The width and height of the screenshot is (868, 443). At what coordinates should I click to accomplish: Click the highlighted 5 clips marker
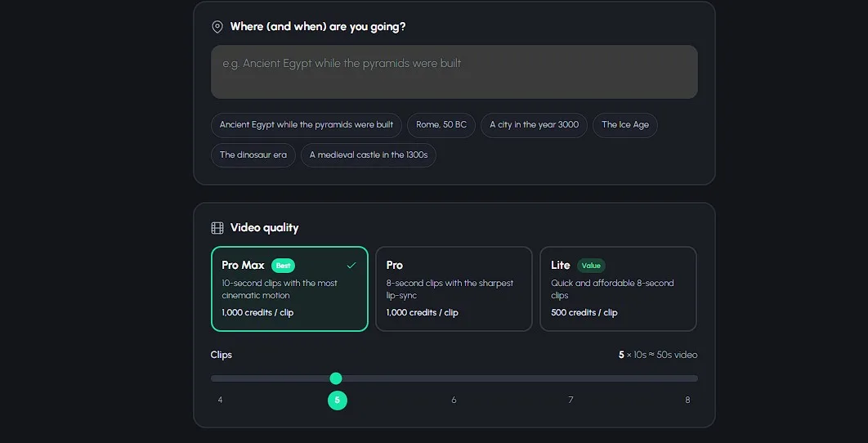[337, 400]
